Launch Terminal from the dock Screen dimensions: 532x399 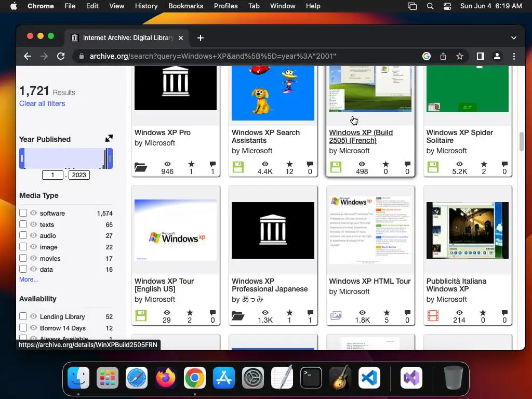(x=311, y=378)
